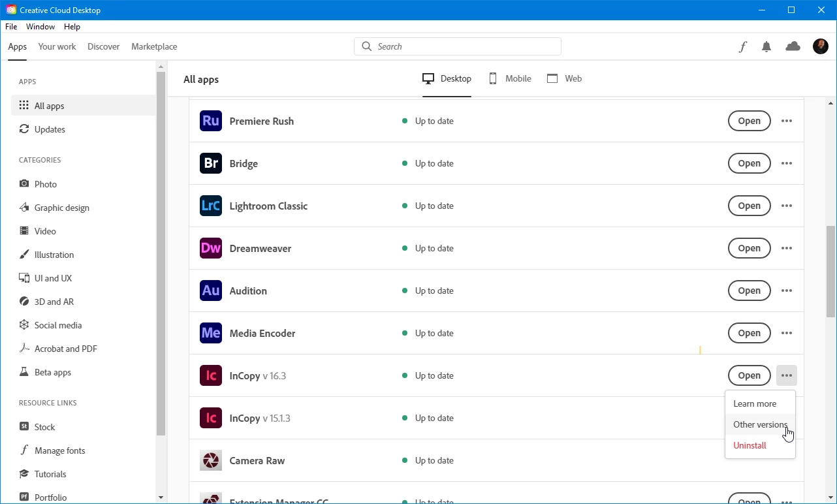Open Media Encoder with its Open button

pyautogui.click(x=750, y=333)
